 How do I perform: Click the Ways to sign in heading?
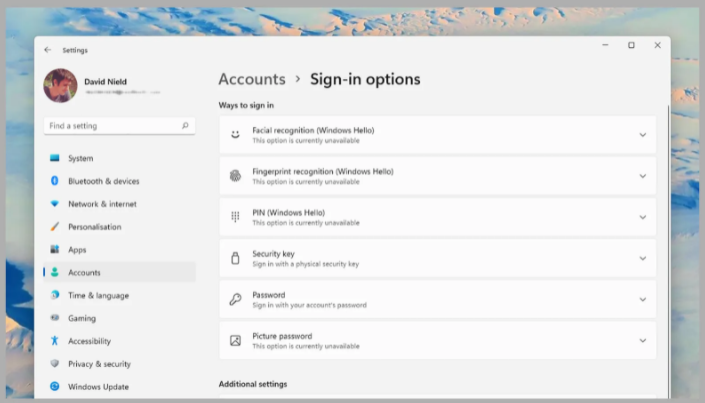[x=246, y=105]
